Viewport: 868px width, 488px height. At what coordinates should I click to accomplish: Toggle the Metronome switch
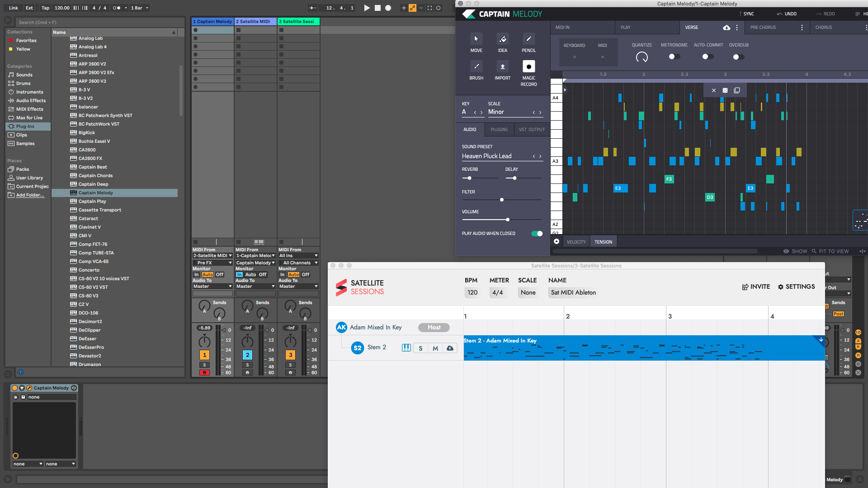pyautogui.click(x=674, y=57)
